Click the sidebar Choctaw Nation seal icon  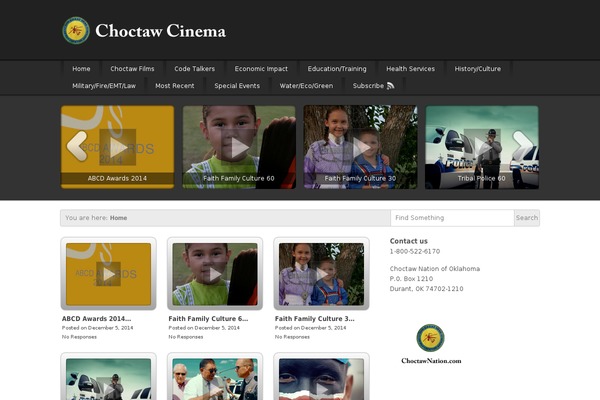[430, 338]
